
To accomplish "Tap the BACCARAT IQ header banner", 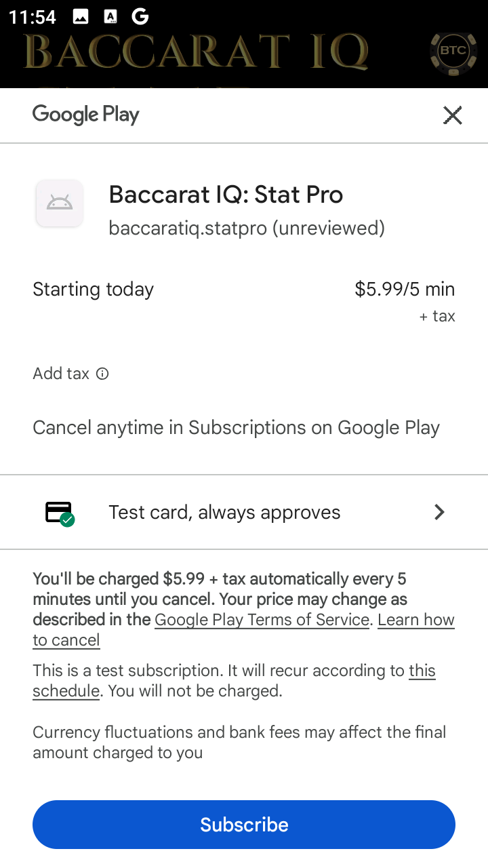I will click(x=197, y=52).
